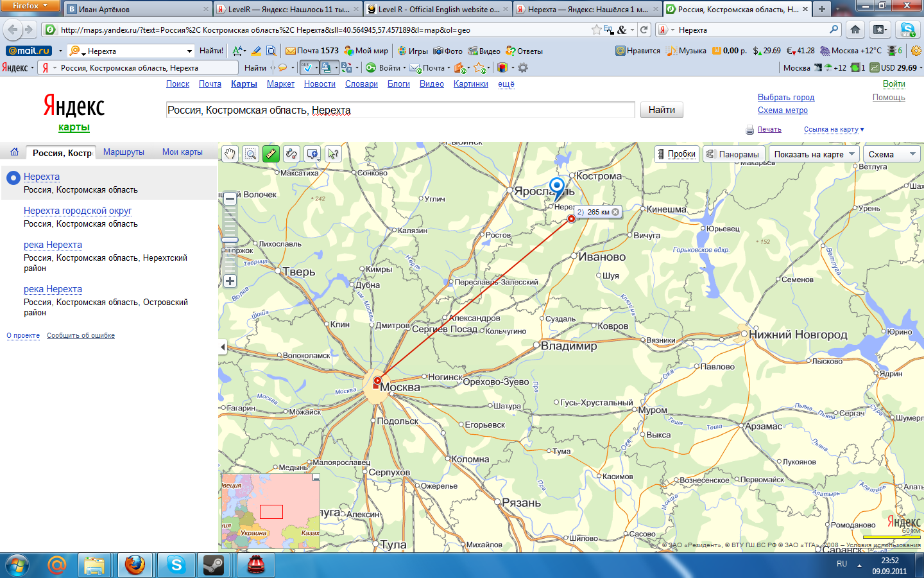Click the О проекте link
Image resolution: width=924 pixels, height=578 pixels.
23,335
